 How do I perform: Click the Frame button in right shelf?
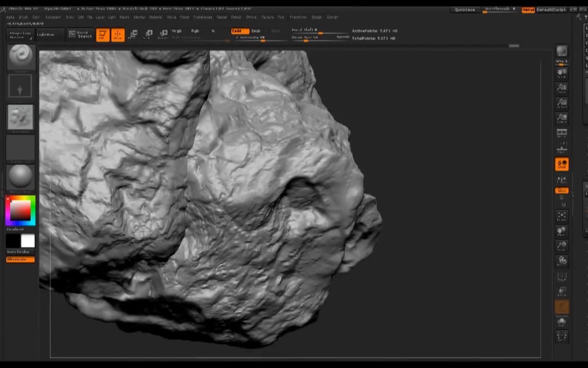pyautogui.click(x=561, y=216)
